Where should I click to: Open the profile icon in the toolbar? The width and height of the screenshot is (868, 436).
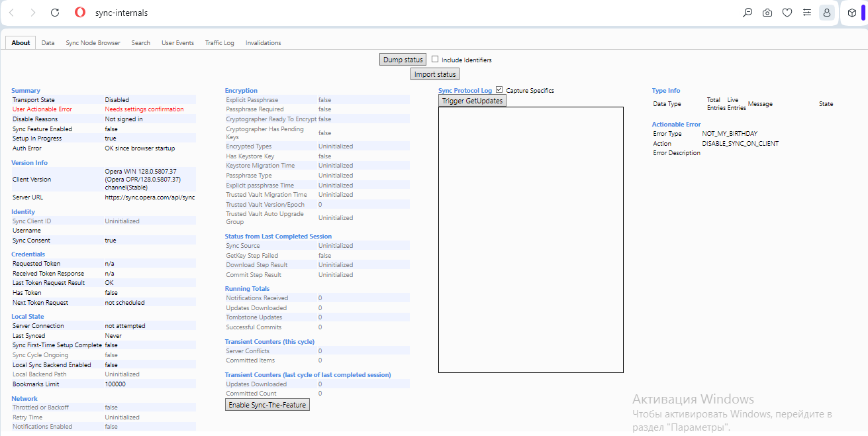coord(826,13)
